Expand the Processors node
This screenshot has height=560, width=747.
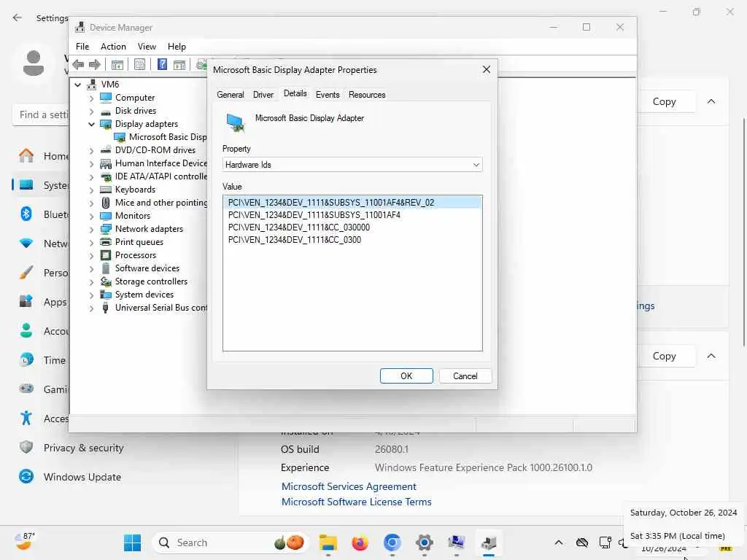tap(91, 256)
